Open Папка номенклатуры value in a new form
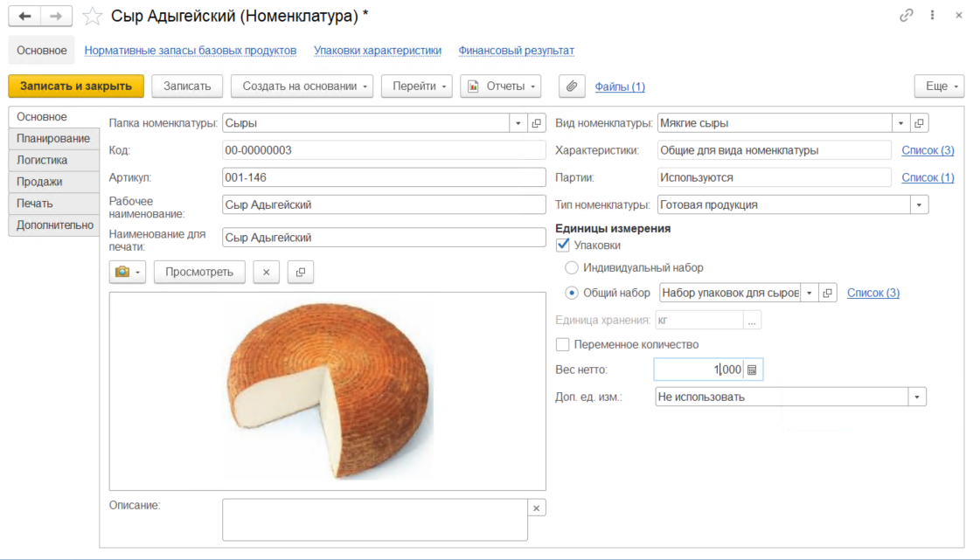The image size is (980, 560). pyautogui.click(x=537, y=123)
